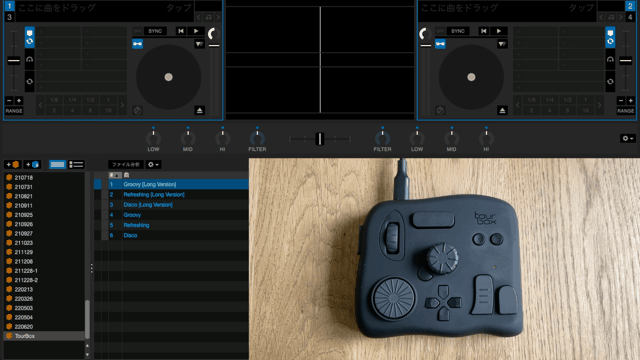Click the arrow left of deck 2 music note

point(601,17)
